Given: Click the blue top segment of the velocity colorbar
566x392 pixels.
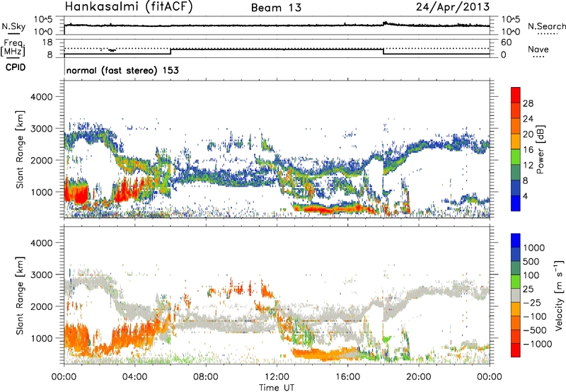Looking at the screenshot, I should pos(516,241).
